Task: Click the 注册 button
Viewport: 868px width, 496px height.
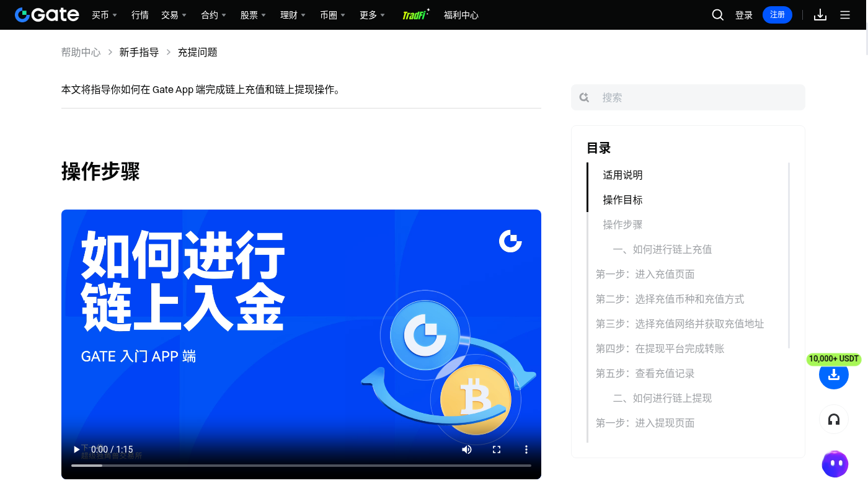Action: click(777, 15)
